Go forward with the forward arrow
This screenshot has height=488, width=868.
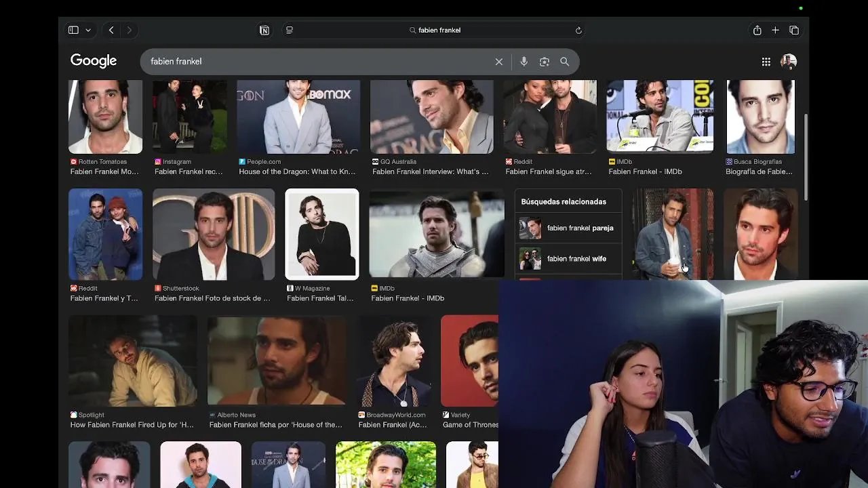click(129, 30)
